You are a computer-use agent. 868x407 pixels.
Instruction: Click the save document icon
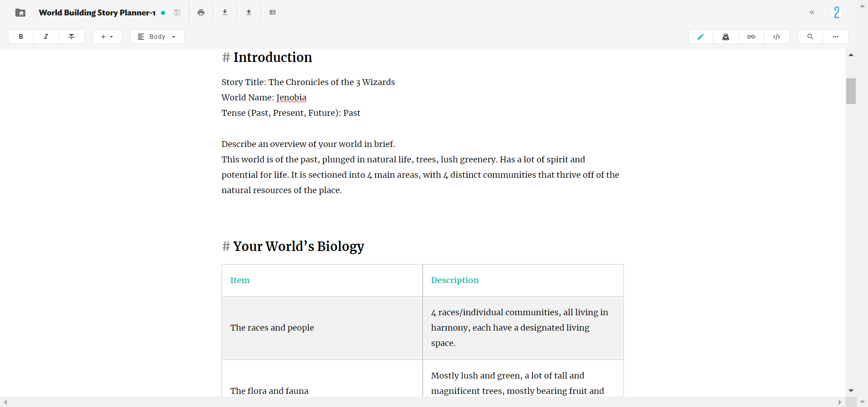click(x=177, y=12)
